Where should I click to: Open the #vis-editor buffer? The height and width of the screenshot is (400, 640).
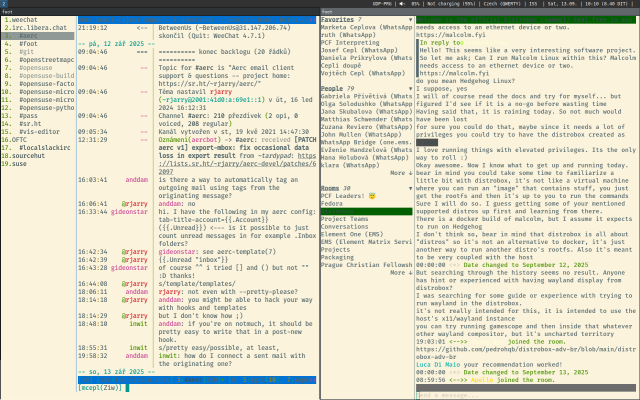click(x=39, y=132)
